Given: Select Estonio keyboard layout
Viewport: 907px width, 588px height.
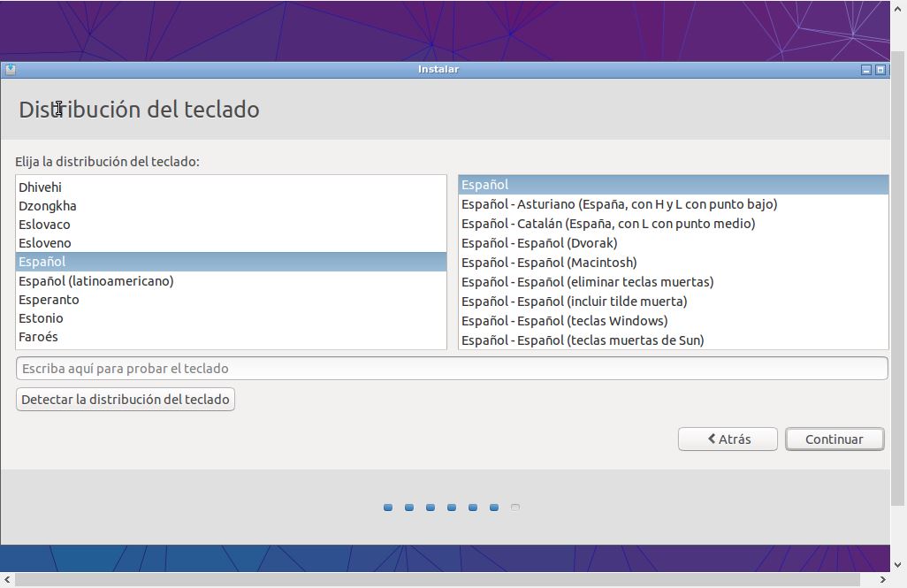Looking at the screenshot, I should tap(41, 318).
